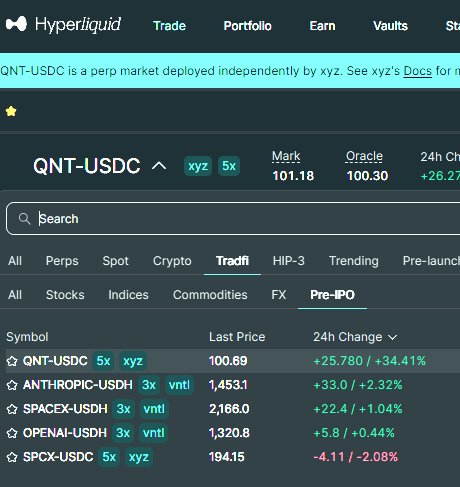
Task: Select the All market category tab
Action: 15,261
